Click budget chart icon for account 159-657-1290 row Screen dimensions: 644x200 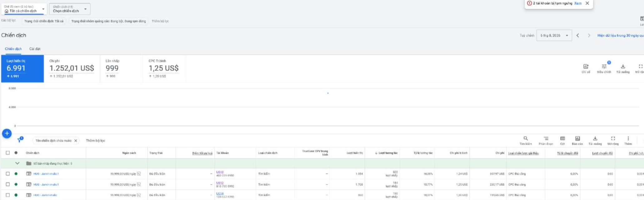[x=139, y=195]
